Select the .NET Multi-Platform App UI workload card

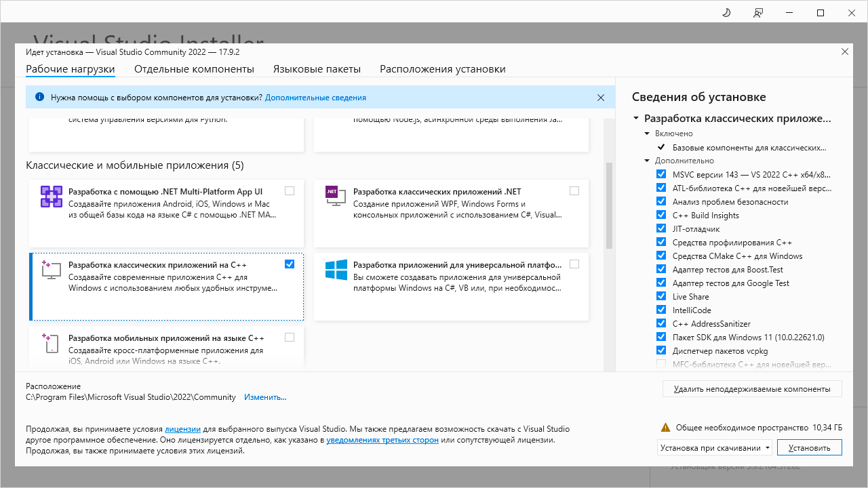click(166, 213)
